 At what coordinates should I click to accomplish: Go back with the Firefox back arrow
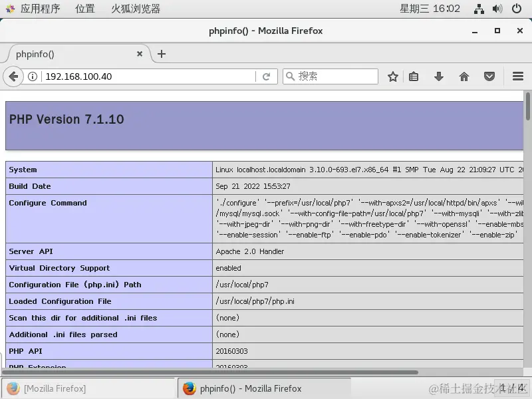pos(13,76)
